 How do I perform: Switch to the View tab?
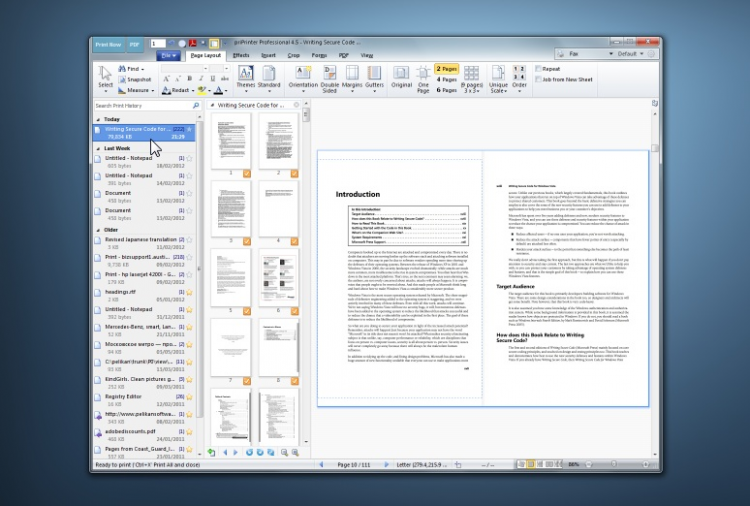click(x=367, y=55)
